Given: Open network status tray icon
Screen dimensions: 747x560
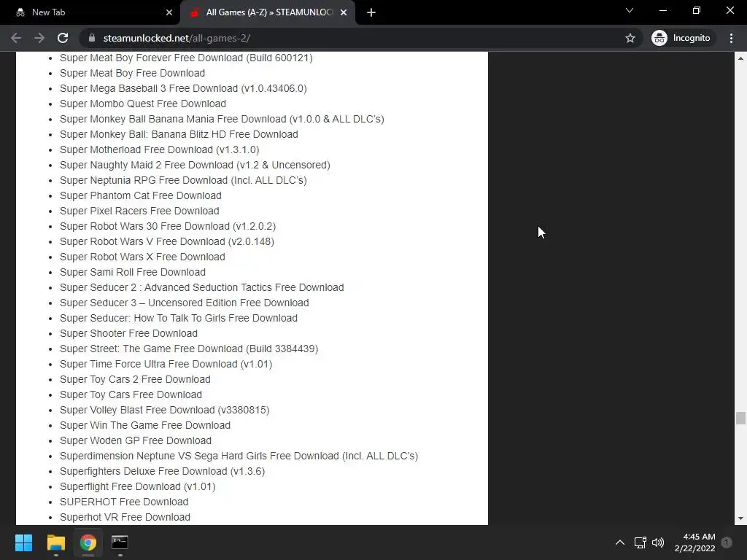Looking at the screenshot, I should pyautogui.click(x=640, y=542).
